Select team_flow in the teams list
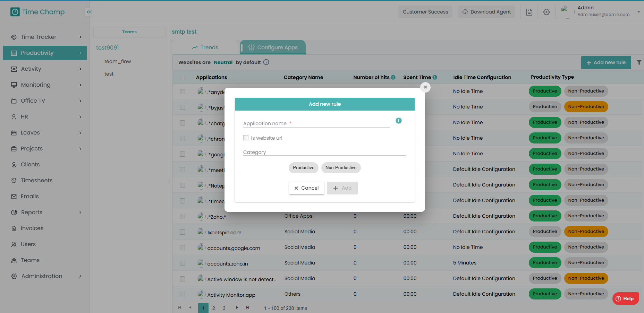Viewport: 644px width, 313px height. click(x=118, y=61)
